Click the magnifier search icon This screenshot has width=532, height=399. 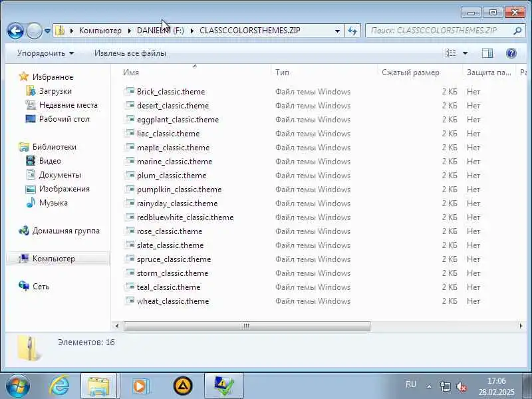(x=517, y=31)
